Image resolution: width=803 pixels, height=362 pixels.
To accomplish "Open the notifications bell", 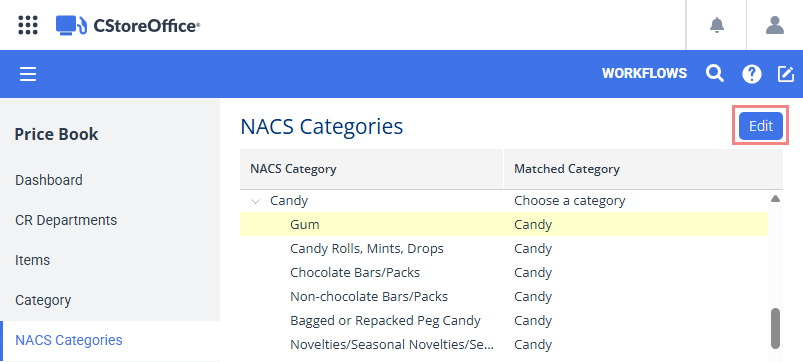I will point(717,25).
